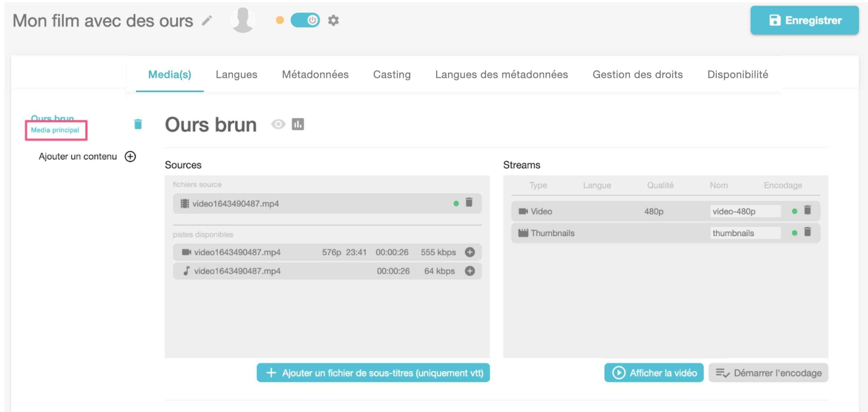This screenshot has height=412, width=868.
Task: Delete the thumbnails stream
Action: point(807,232)
